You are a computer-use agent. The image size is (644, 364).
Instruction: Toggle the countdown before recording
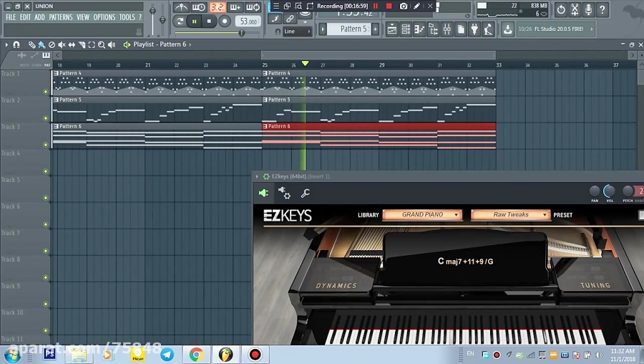click(218, 7)
